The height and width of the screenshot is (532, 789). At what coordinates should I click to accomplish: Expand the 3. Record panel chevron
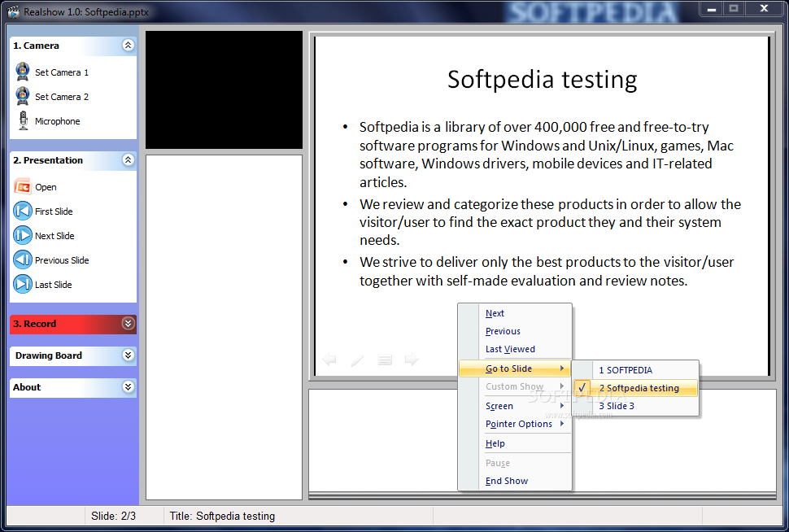coord(128,324)
